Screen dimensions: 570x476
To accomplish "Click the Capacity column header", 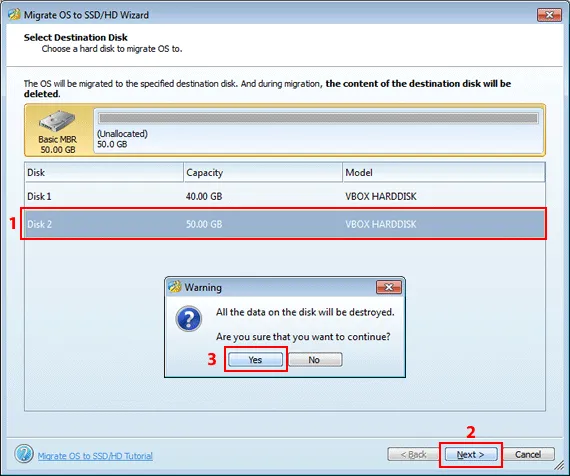I will coord(263,172).
